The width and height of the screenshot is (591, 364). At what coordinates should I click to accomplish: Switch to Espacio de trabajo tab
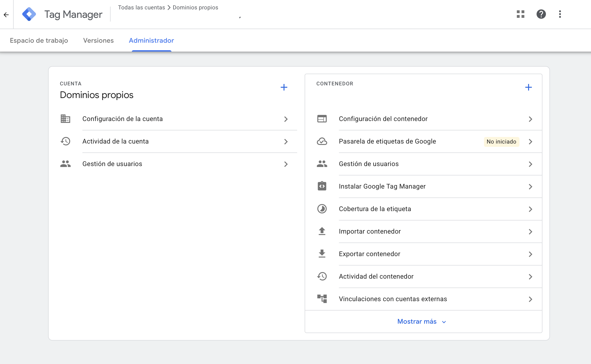coord(39,40)
